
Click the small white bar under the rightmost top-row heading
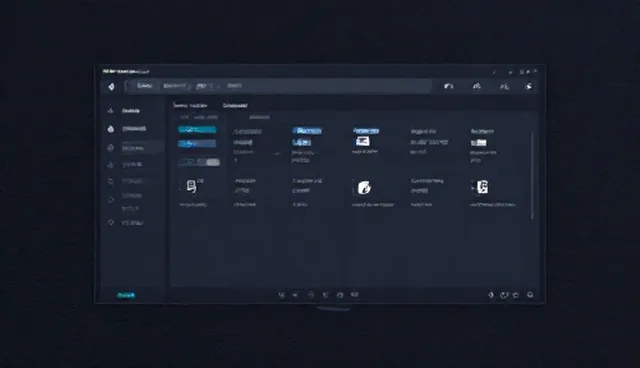(479, 143)
